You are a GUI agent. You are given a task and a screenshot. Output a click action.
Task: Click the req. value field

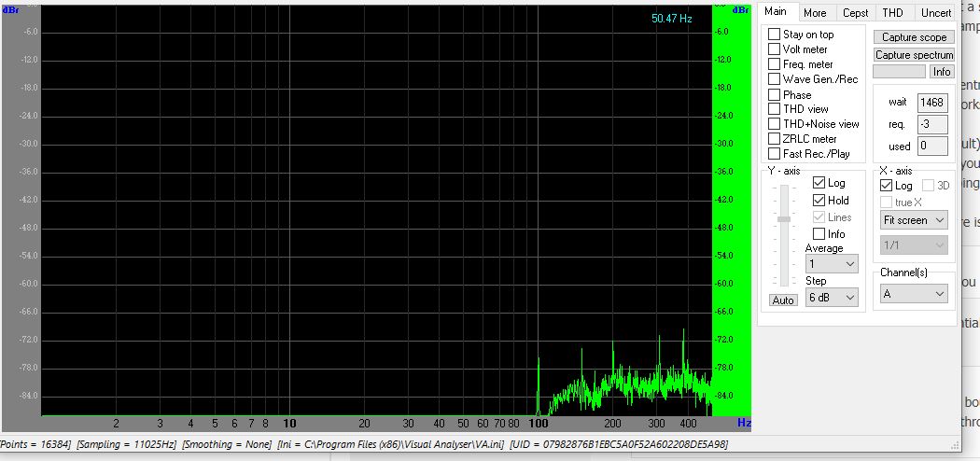click(931, 124)
